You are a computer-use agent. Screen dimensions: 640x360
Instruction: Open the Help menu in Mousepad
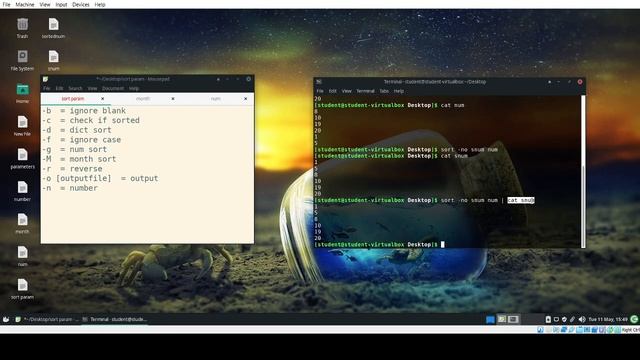click(134, 88)
